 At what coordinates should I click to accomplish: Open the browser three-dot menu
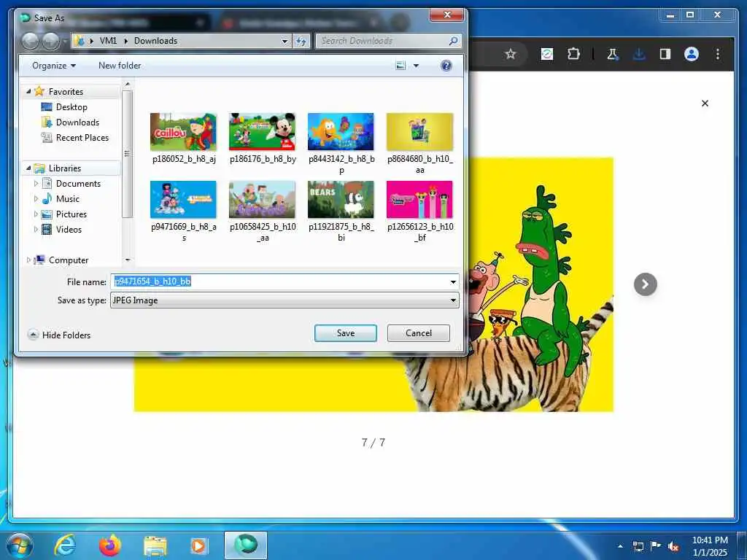pos(718,54)
